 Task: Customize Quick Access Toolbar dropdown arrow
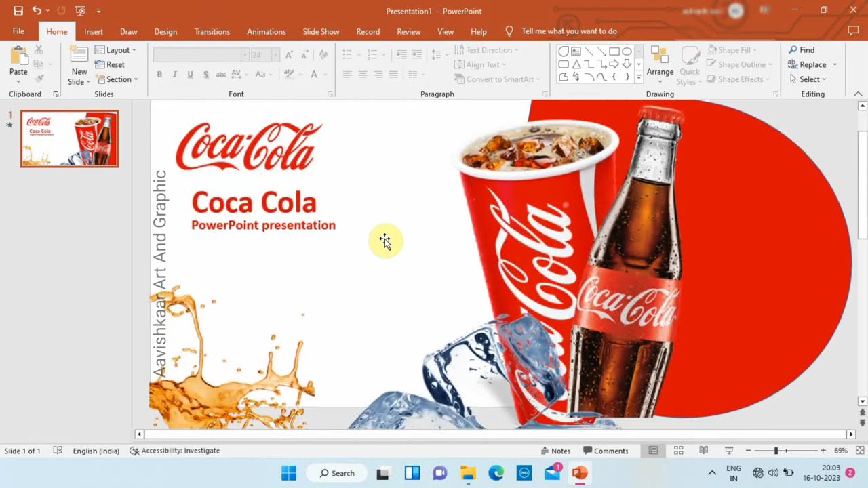pyautogui.click(x=99, y=11)
